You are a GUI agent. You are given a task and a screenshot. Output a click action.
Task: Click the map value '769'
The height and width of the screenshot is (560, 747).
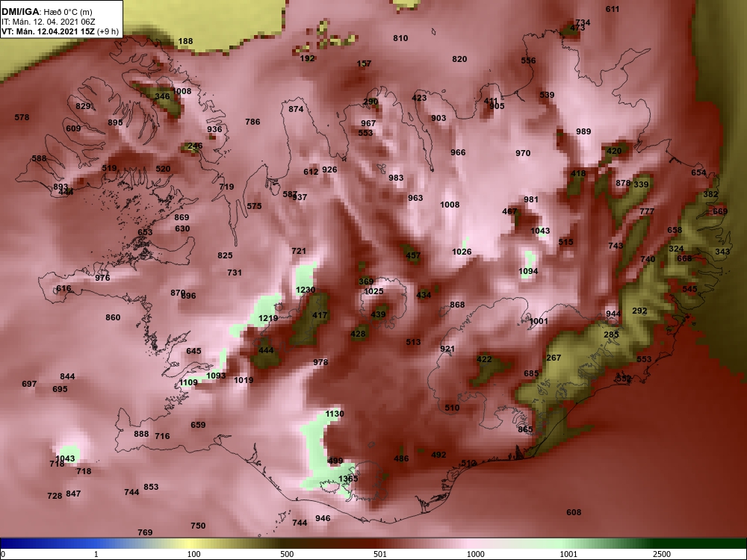click(145, 533)
